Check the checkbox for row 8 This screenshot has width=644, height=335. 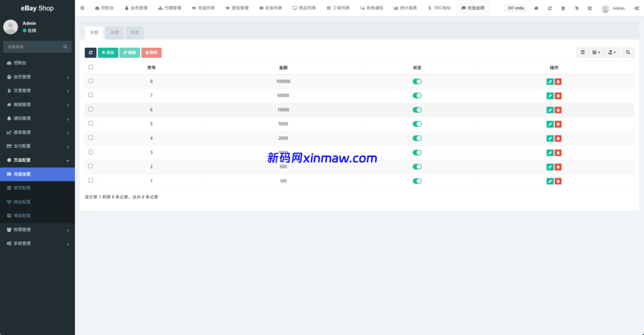coord(91,81)
